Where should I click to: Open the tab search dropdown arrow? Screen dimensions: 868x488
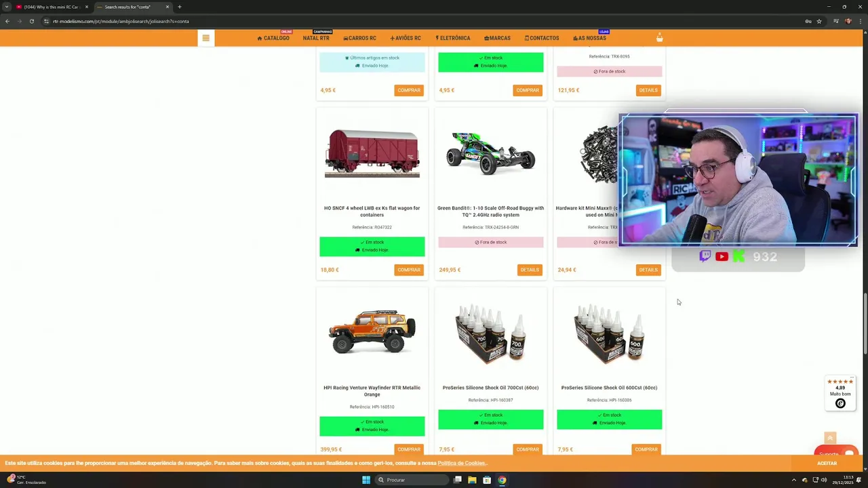pos(7,7)
